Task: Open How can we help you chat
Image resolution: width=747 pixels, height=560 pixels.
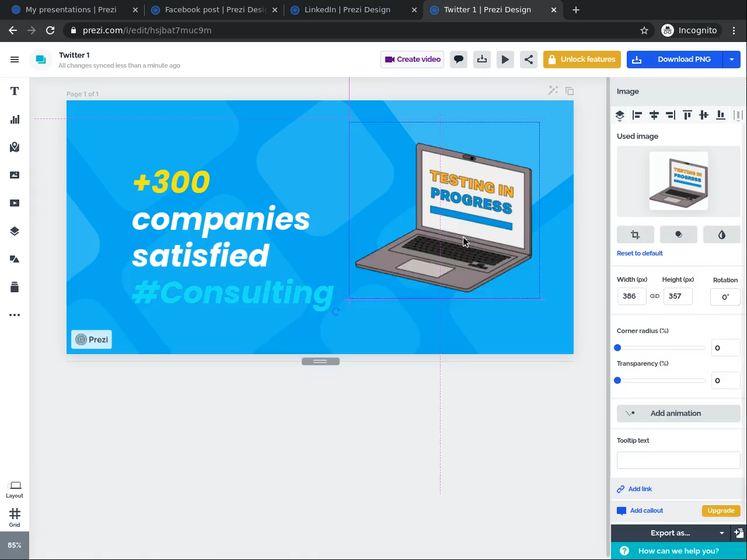Action: click(x=679, y=551)
